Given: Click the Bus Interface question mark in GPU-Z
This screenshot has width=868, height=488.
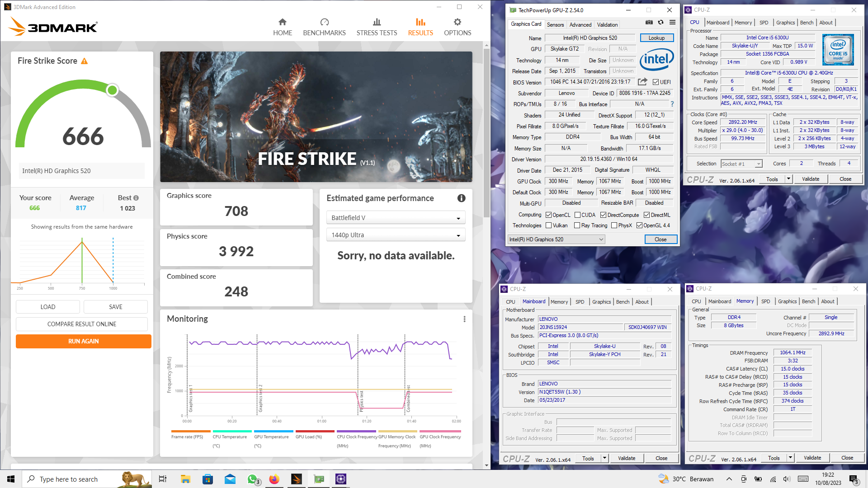Looking at the screenshot, I should [x=672, y=104].
